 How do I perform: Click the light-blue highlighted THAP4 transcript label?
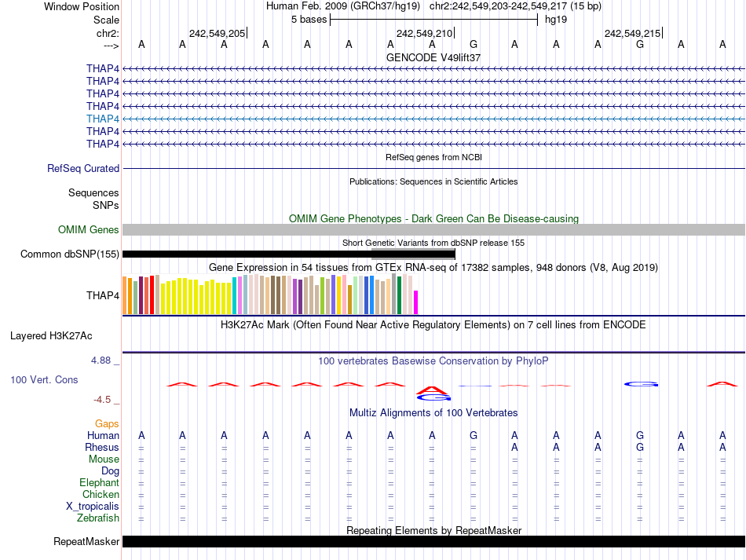(x=103, y=119)
